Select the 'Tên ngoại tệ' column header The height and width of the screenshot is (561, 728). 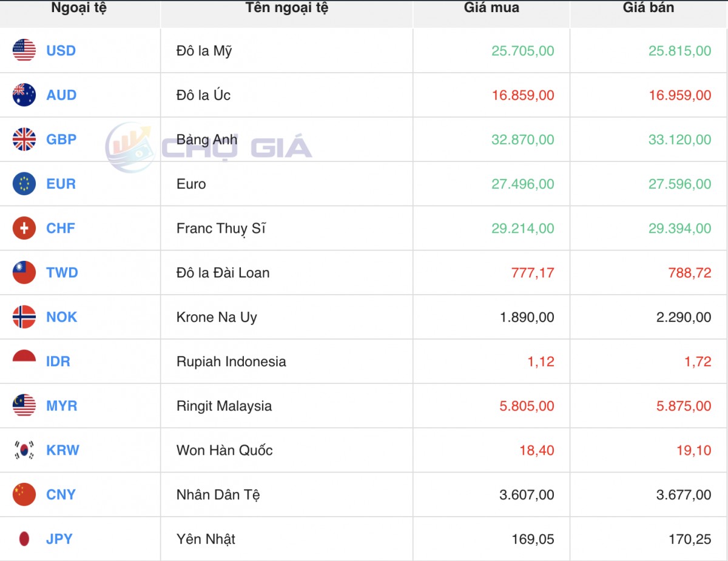click(287, 8)
